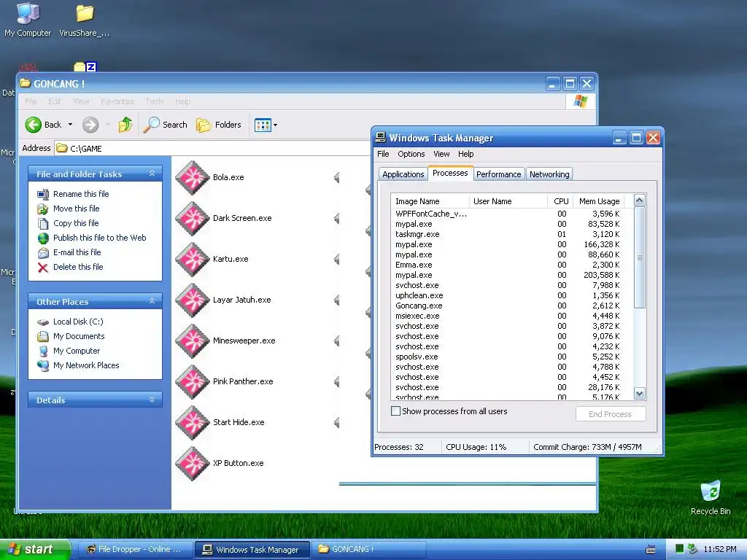Viewport: 747px width, 560px height.
Task: Switch to GONCANG ! taskbar button
Action: tap(368, 549)
